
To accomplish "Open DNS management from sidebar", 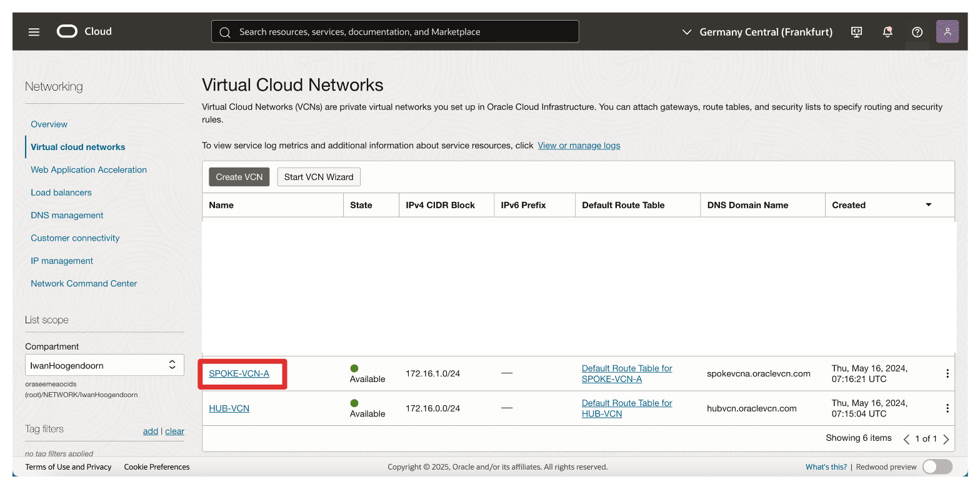I will coord(67,215).
